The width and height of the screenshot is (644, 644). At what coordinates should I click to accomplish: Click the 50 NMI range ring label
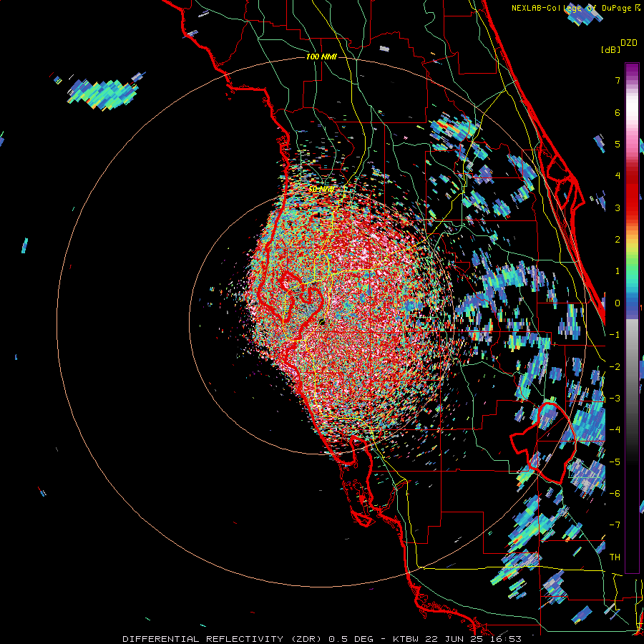321,190
